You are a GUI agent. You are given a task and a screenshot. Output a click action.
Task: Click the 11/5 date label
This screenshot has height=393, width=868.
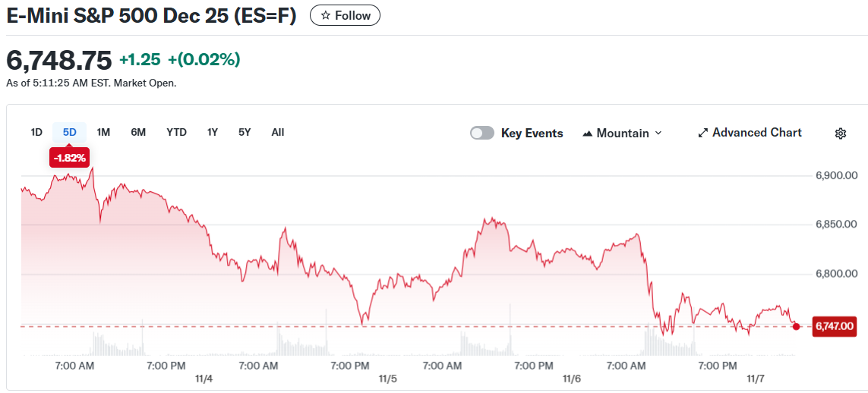388,379
